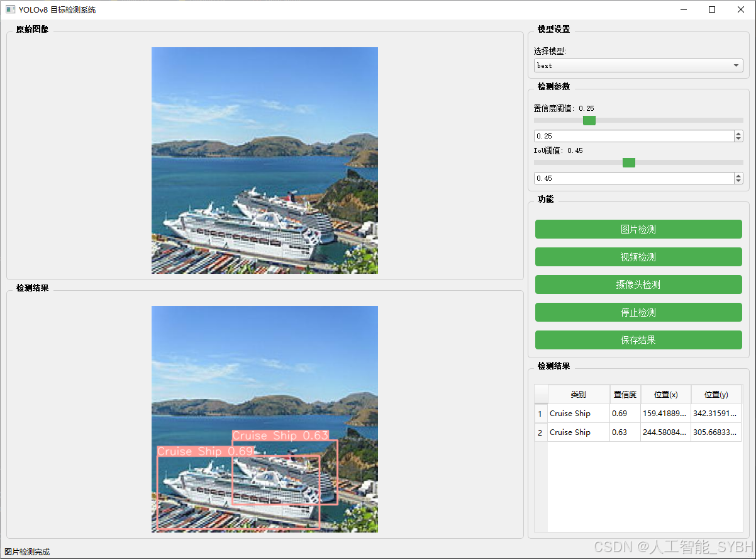This screenshot has width=756, height=559.
Task: Click 停止检测 to stop detection
Action: point(638,312)
